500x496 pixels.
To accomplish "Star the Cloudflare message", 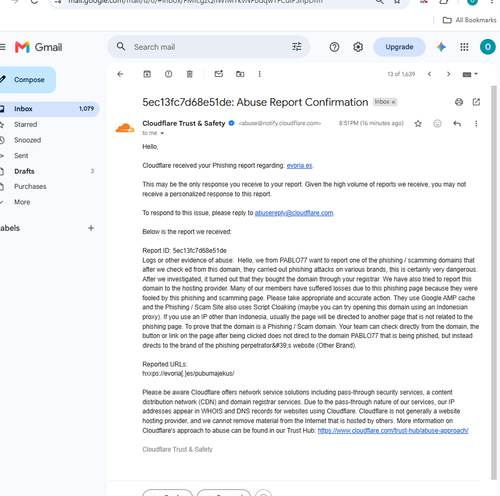I will tap(418, 124).
